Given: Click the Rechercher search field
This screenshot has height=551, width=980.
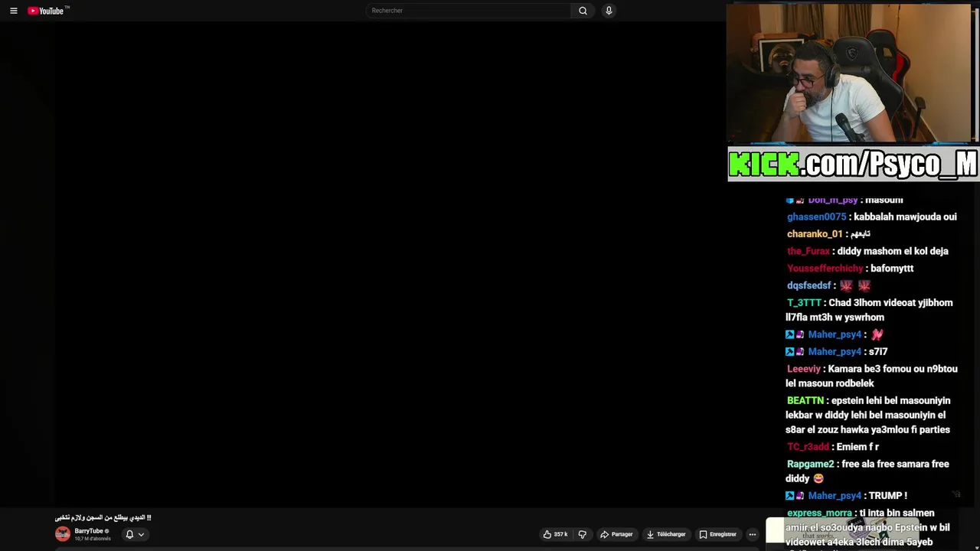Looking at the screenshot, I should pyautogui.click(x=468, y=11).
